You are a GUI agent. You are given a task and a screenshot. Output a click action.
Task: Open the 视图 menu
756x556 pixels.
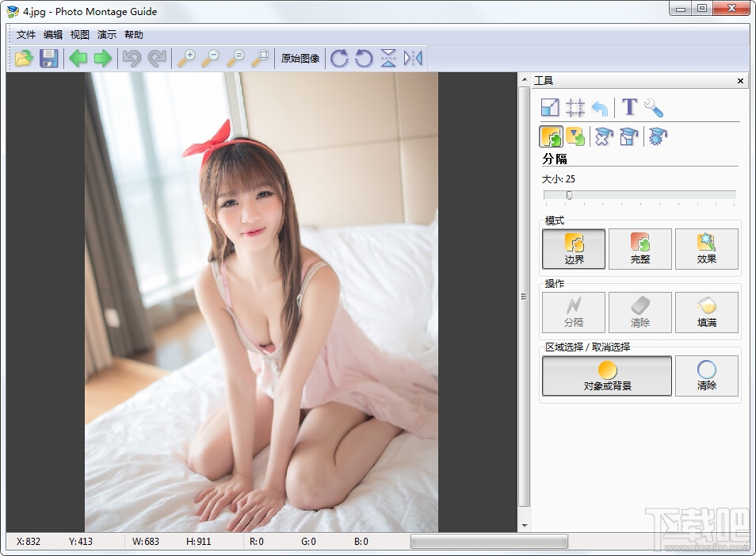(80, 35)
